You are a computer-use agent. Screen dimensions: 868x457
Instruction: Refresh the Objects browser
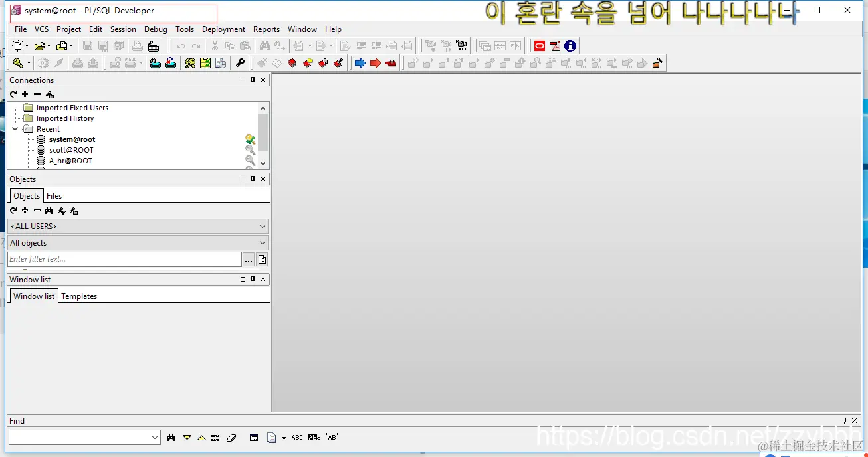point(13,211)
